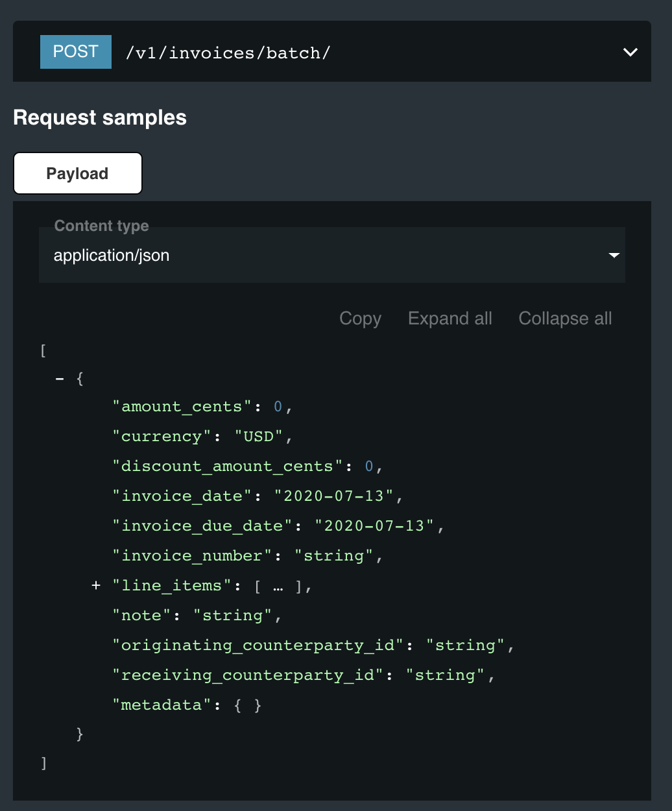Open the Content type application/json dropdown
The height and width of the screenshot is (811, 672).
[x=332, y=255]
